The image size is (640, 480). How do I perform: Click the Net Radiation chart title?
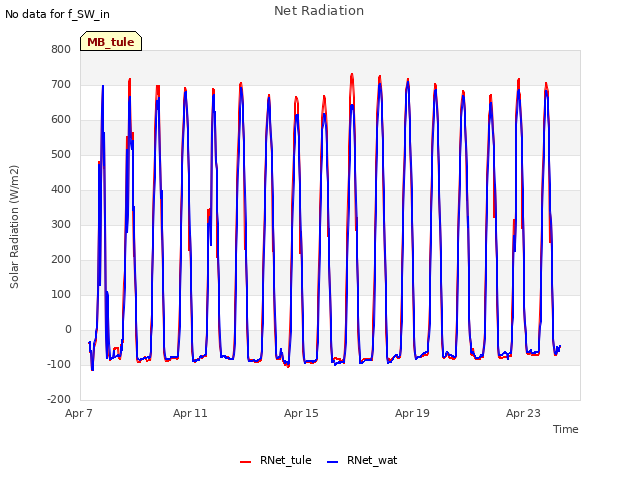click(319, 11)
